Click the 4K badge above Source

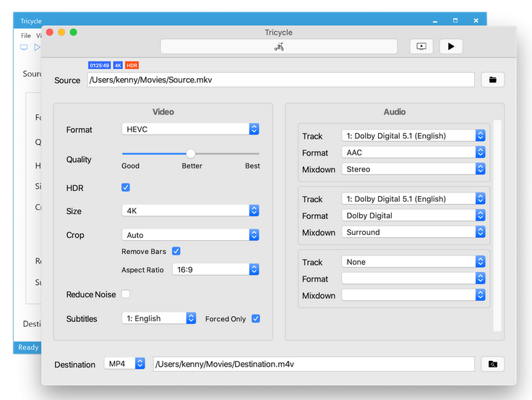point(118,66)
